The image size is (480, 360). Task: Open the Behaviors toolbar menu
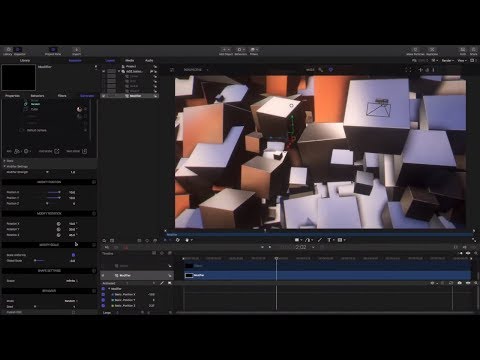[241, 51]
